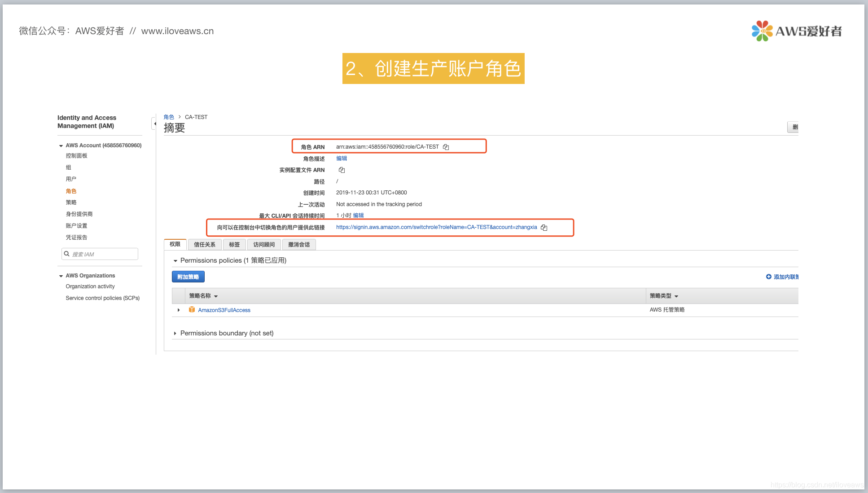
Task: Open the signin switchrole URL link
Action: point(436,227)
